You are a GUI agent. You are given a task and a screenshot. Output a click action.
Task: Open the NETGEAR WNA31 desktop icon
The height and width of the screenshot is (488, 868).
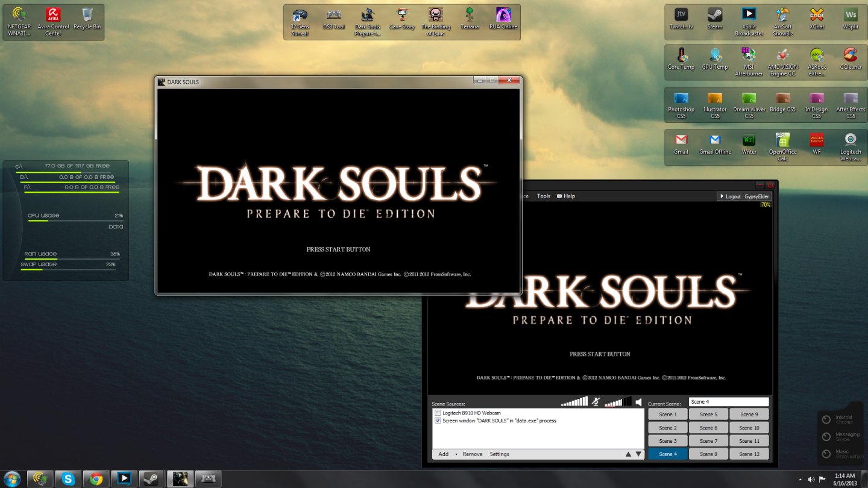tap(19, 21)
